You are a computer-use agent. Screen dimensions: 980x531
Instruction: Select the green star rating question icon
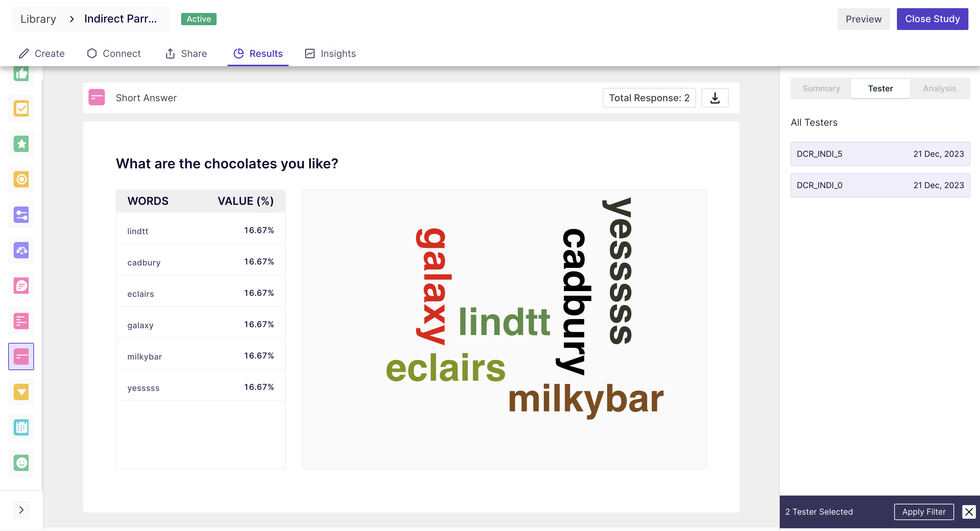[21, 144]
